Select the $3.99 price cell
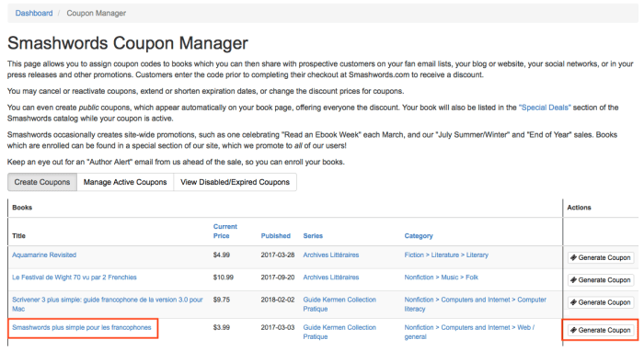 point(222,327)
